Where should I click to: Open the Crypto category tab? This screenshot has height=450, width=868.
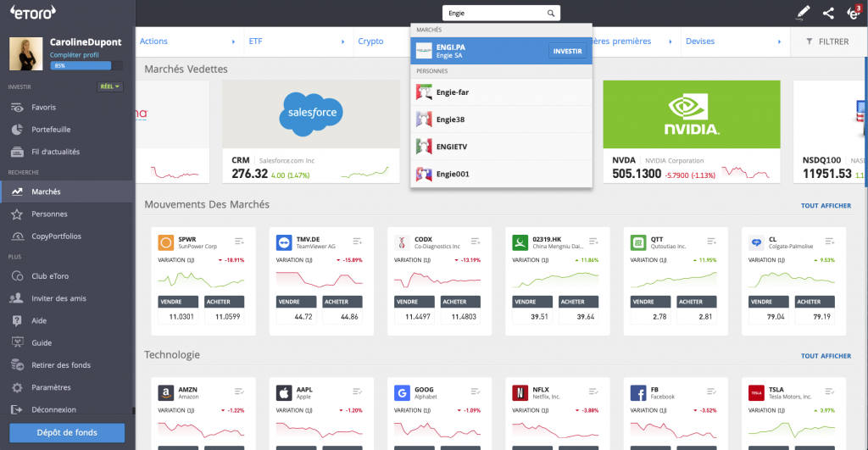(x=371, y=42)
